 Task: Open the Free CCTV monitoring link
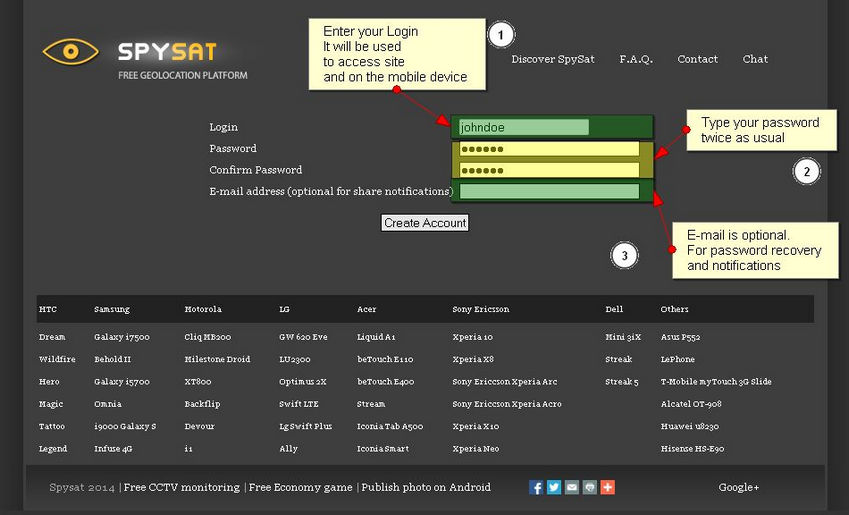(182, 488)
